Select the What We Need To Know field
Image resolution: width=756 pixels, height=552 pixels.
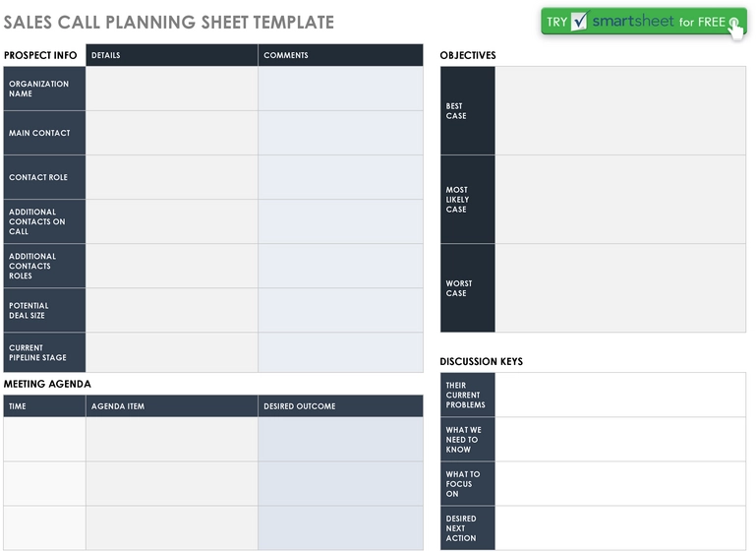pyautogui.click(x=620, y=440)
